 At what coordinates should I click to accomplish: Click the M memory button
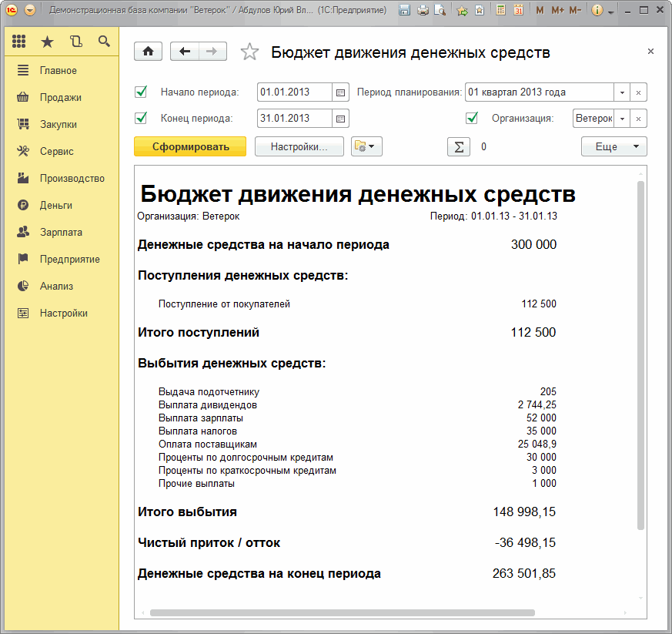(x=540, y=10)
